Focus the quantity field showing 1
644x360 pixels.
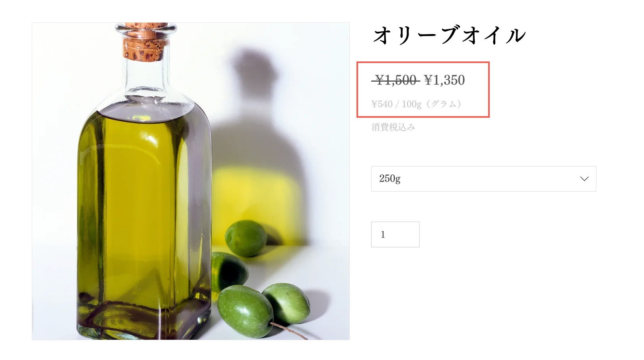395,234
